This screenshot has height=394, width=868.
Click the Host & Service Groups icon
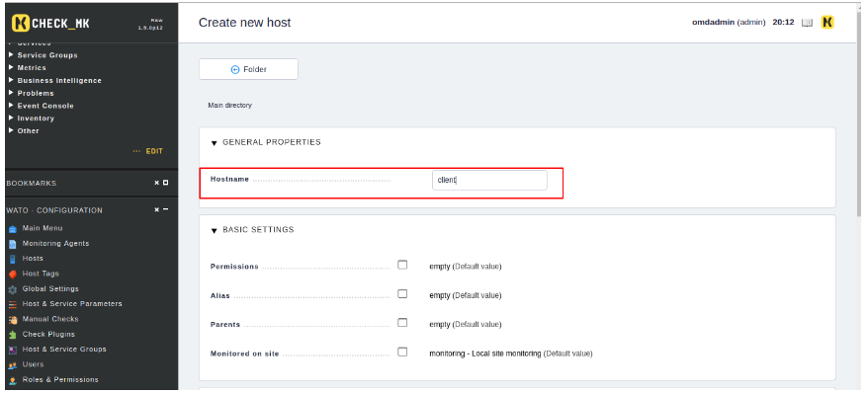pos(13,350)
